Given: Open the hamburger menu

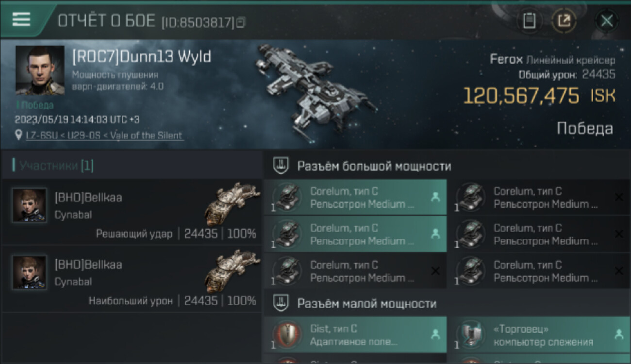Looking at the screenshot, I should (21, 19).
